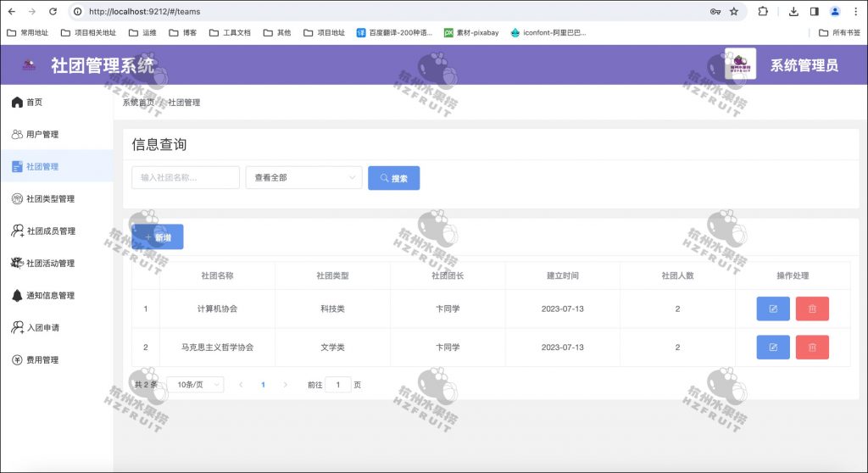Click the 费用管理 yen icon
This screenshot has width=868, height=473.
tap(17, 360)
